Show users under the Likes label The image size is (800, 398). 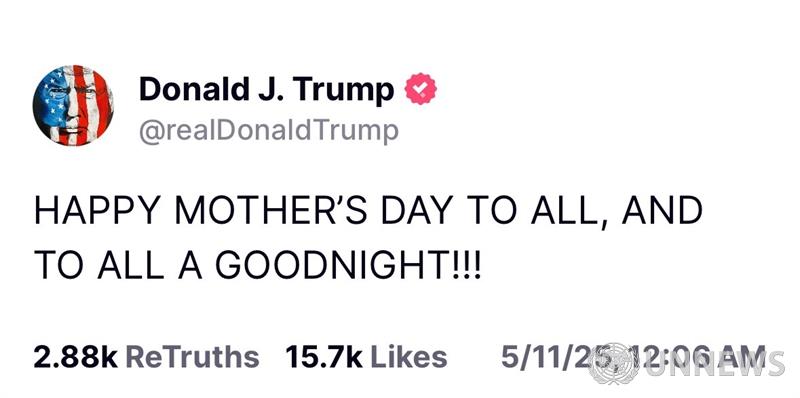(409, 357)
